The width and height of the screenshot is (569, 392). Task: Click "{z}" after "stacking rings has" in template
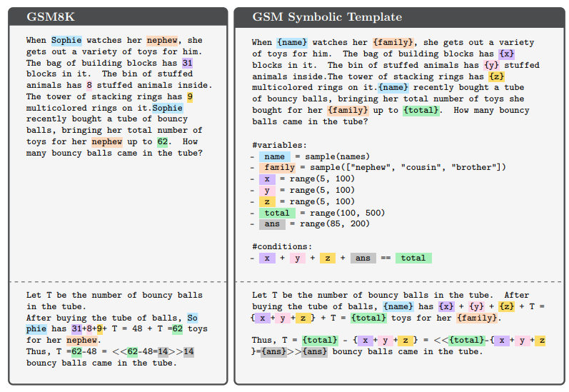coord(496,76)
